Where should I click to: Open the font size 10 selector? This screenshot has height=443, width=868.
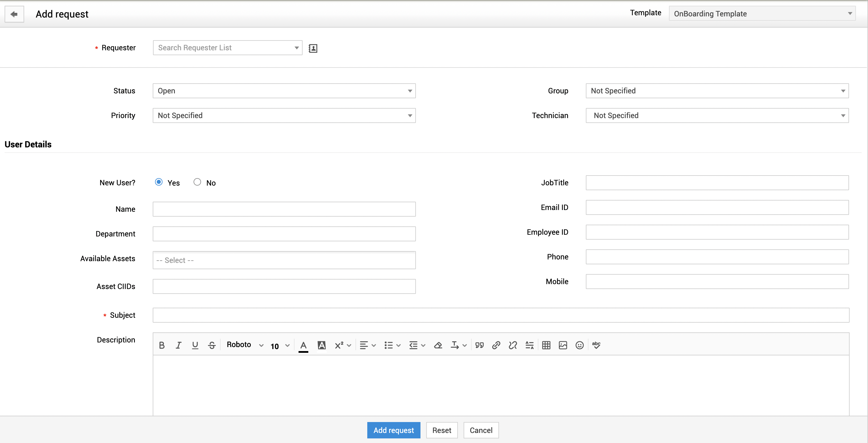point(280,346)
